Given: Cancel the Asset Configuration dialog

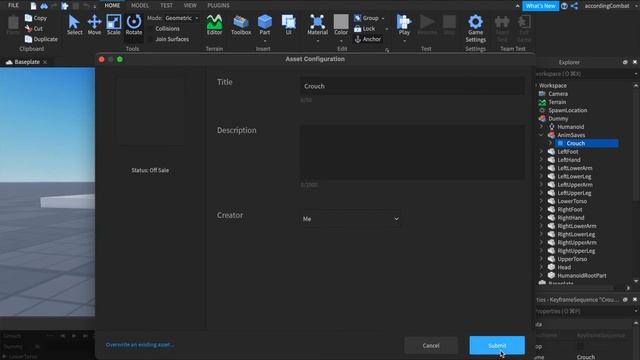Looking at the screenshot, I should 431,345.
